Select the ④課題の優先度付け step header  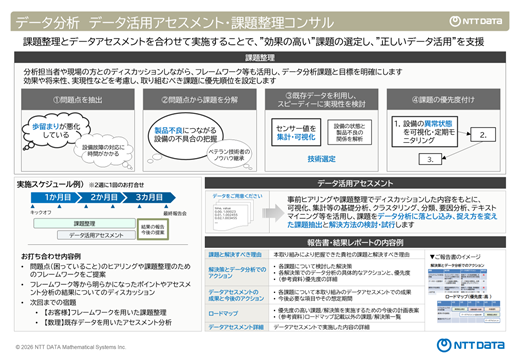coord(443,99)
